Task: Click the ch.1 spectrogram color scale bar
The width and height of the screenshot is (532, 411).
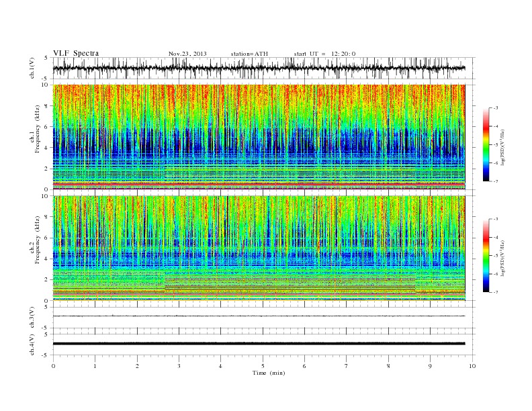Action: click(486, 145)
